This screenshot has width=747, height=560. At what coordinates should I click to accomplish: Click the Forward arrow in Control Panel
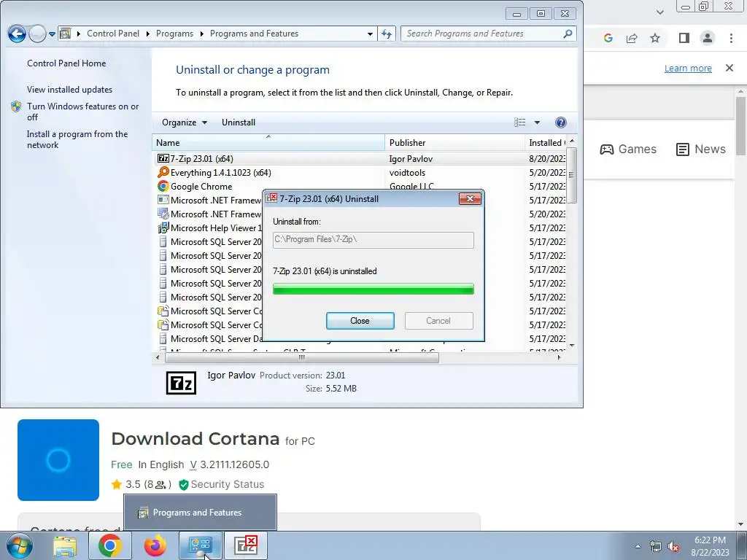coord(37,34)
